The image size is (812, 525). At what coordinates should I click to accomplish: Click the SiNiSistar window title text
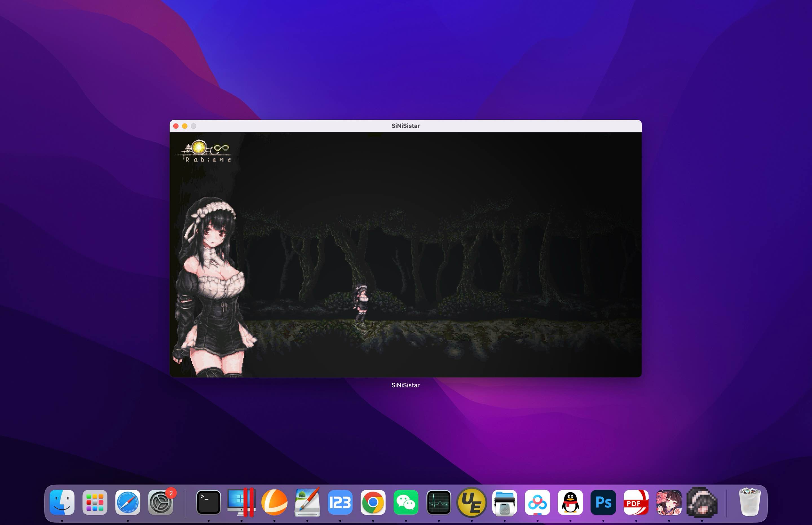click(405, 126)
